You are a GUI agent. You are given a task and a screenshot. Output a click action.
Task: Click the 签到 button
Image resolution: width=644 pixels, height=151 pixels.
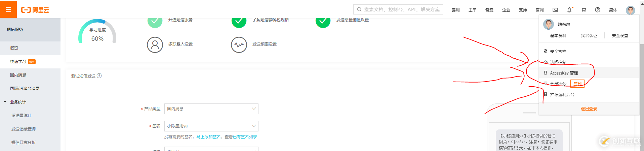[x=577, y=84]
